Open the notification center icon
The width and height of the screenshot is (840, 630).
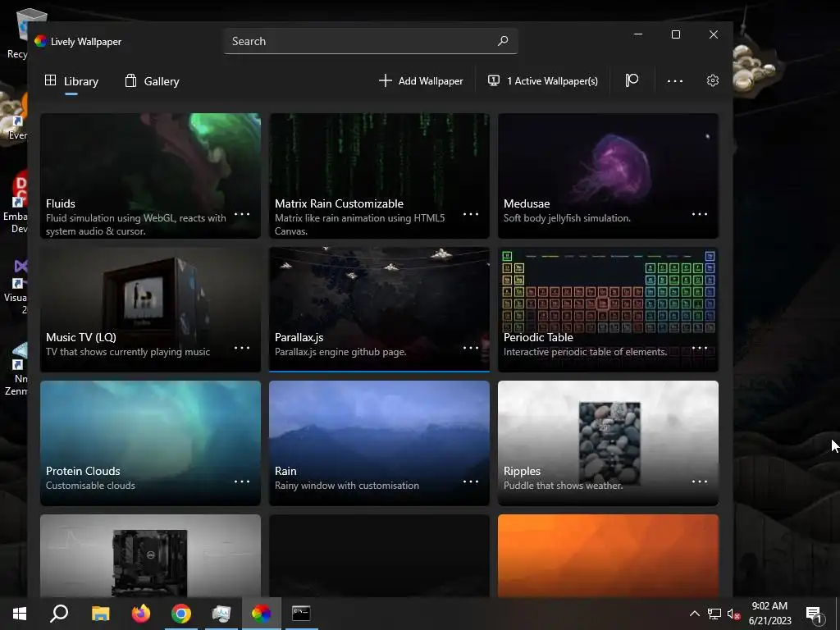(815, 614)
